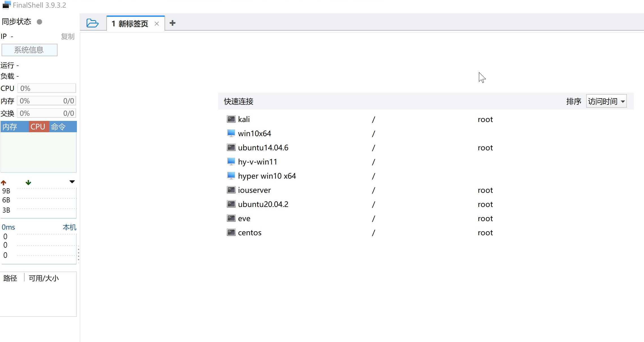Open the connection manager folder icon
Viewport: 644px width, 342px height.
pos(92,23)
